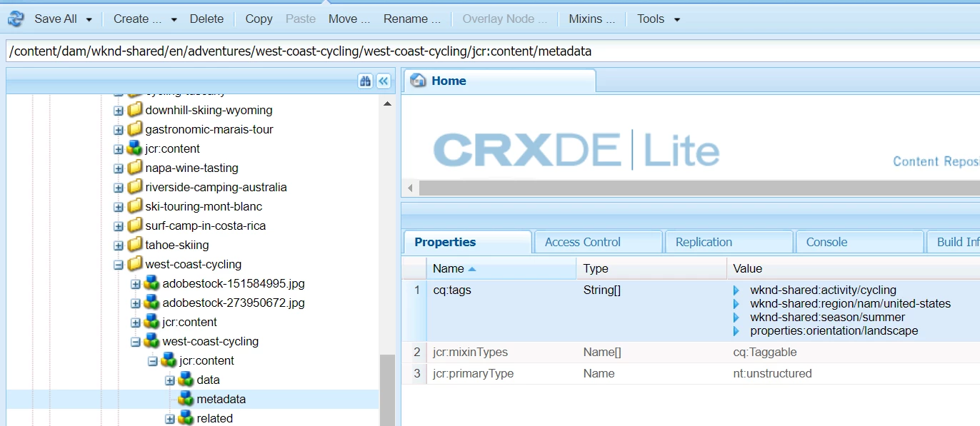
Task: Expand the ski-touring-mont-blanc node
Action: coord(119,207)
